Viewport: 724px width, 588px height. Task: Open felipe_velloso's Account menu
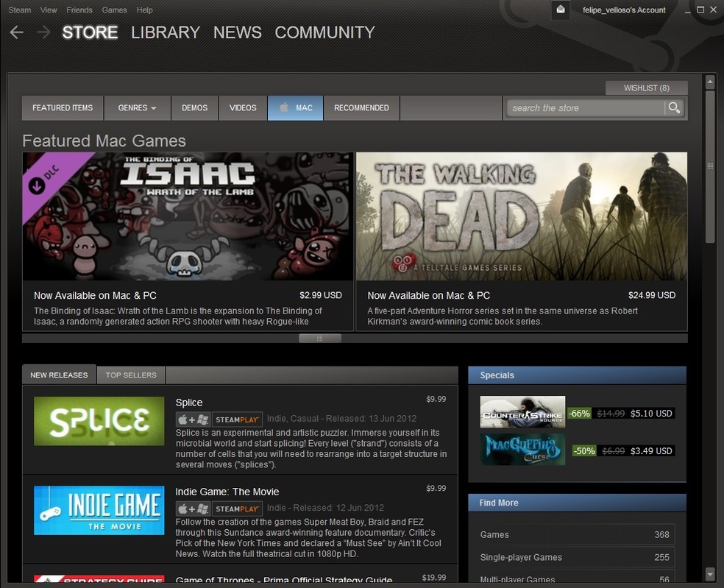point(624,10)
